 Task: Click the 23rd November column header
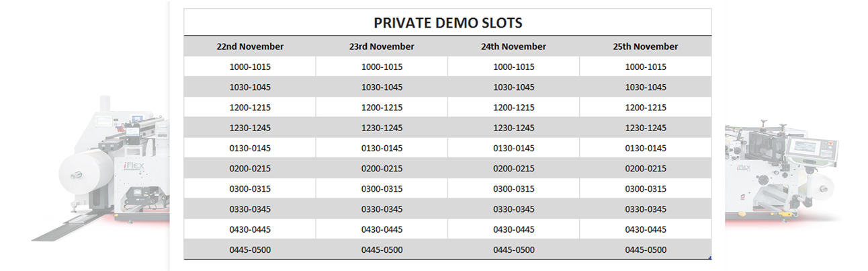coord(382,46)
